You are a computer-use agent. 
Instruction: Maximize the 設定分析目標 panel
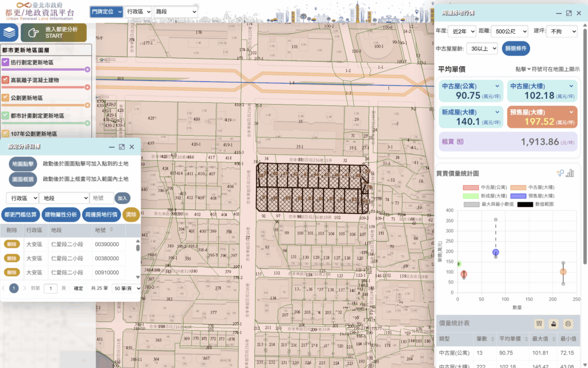pos(122,147)
